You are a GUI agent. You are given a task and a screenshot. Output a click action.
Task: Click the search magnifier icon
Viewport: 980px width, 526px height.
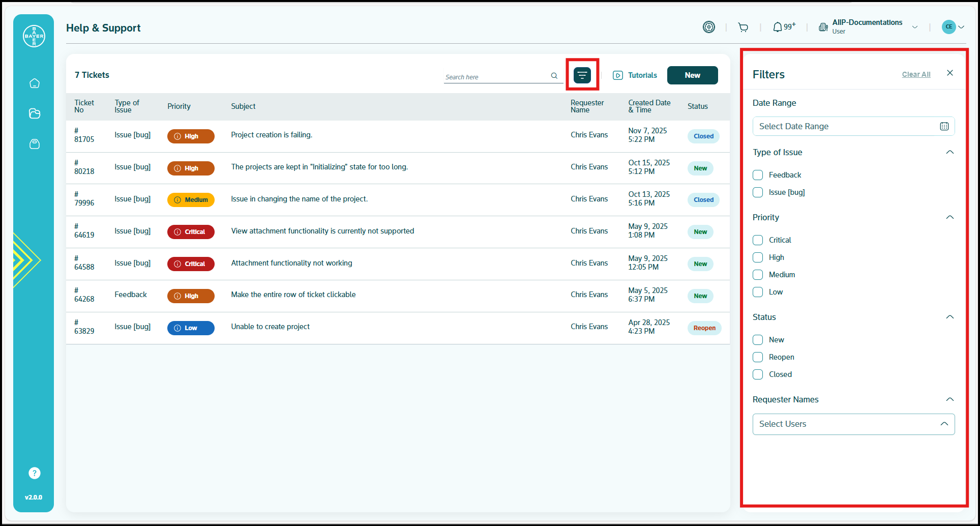click(554, 76)
